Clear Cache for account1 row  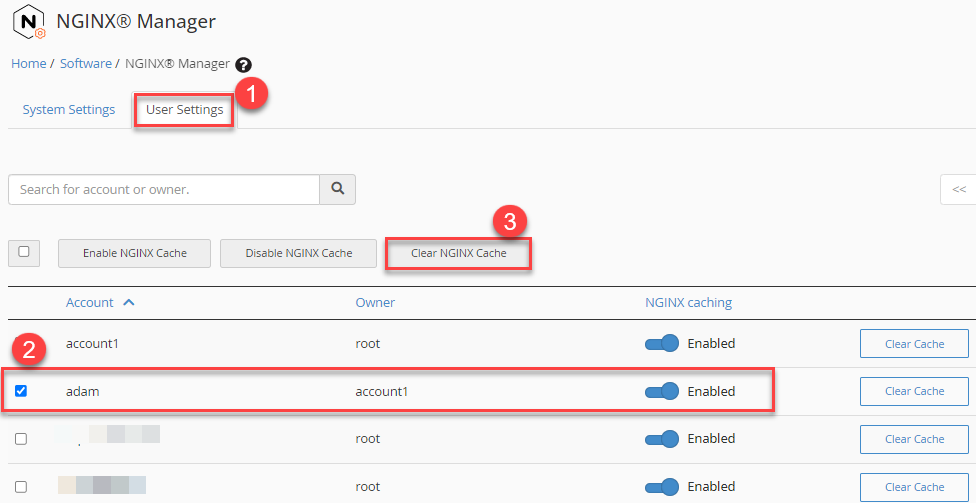(913, 344)
